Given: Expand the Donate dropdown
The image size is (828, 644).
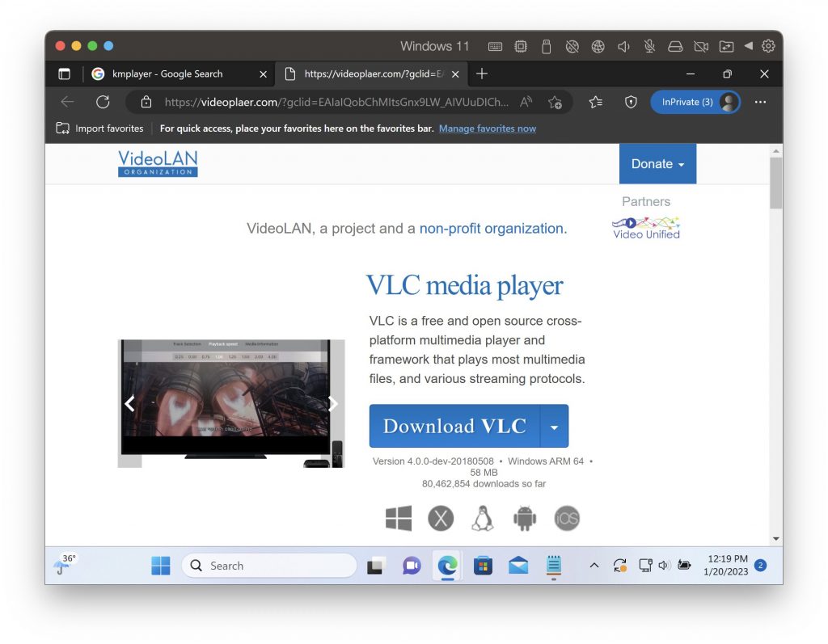Looking at the screenshot, I should coord(657,164).
